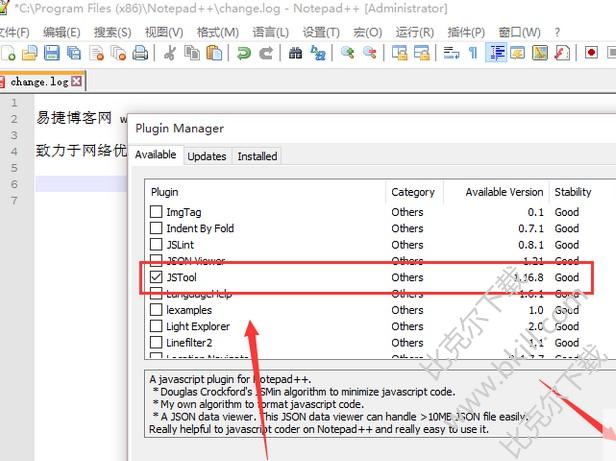Open the 视图(V) menu
The image size is (616, 461).
coord(164,32)
